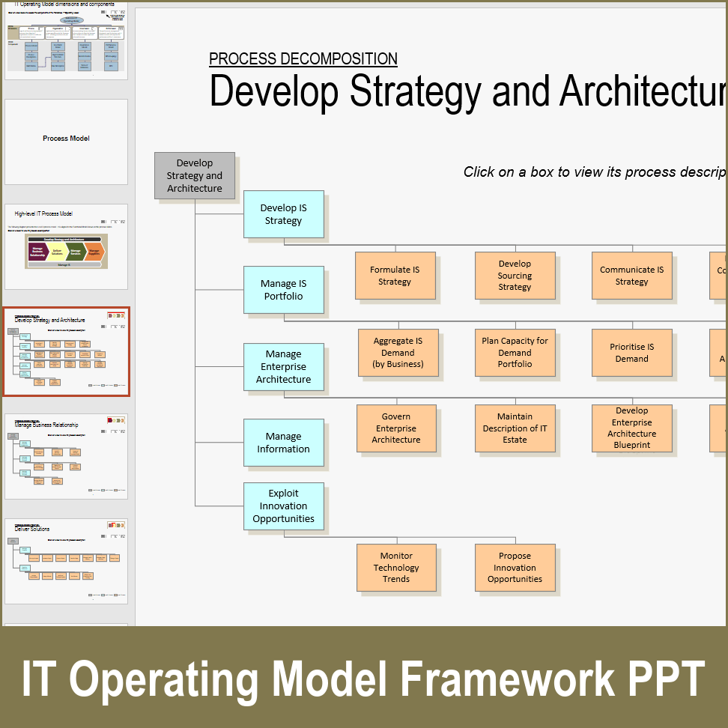Click the Manage IS Portfolio box
Viewport: 728px width, 728px height.
coord(283,290)
